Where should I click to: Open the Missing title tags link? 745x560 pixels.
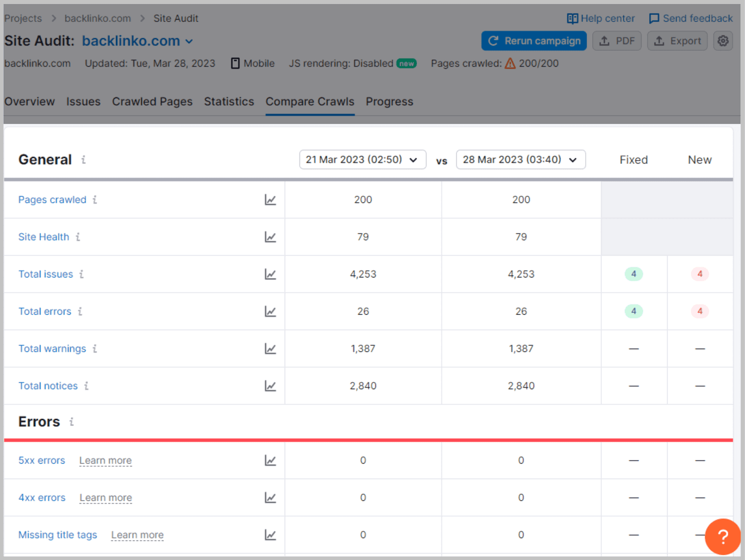pyautogui.click(x=58, y=535)
